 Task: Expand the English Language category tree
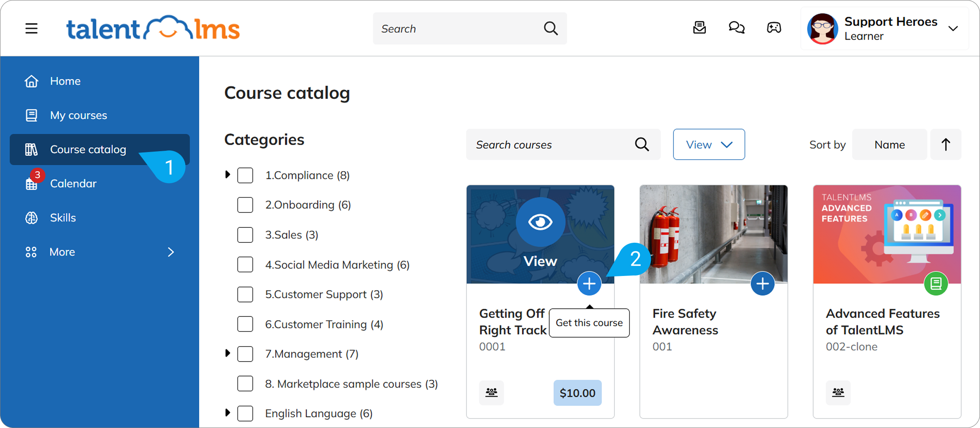click(228, 413)
